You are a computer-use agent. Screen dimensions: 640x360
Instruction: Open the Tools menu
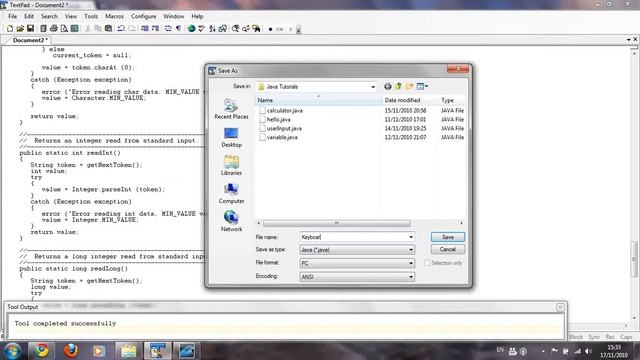[x=91, y=16]
